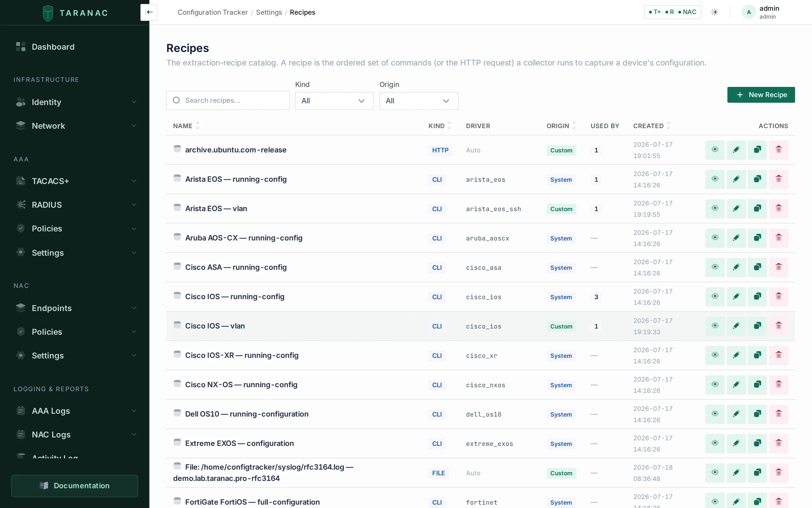The width and height of the screenshot is (812, 508).
Task: Open Dashboard in the sidebar
Action: click(76, 47)
